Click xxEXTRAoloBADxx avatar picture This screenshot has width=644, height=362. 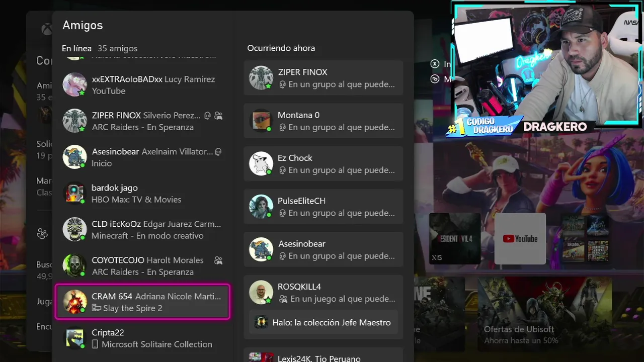point(74,84)
